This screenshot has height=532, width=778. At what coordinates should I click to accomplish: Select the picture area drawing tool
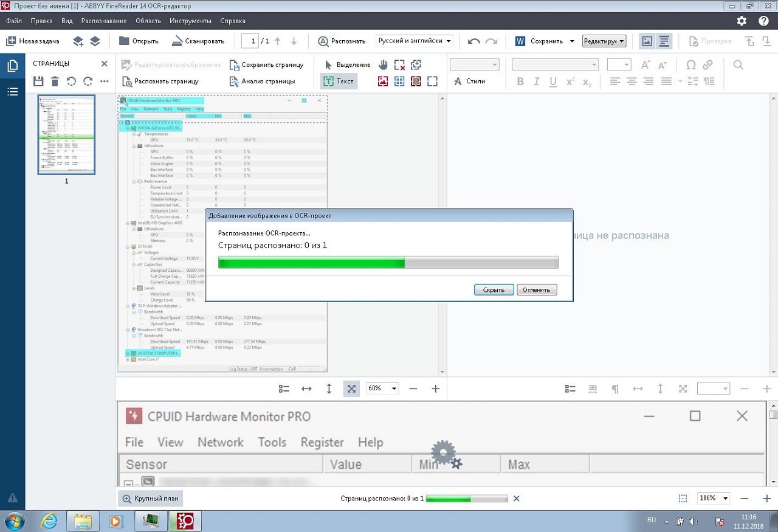383,81
